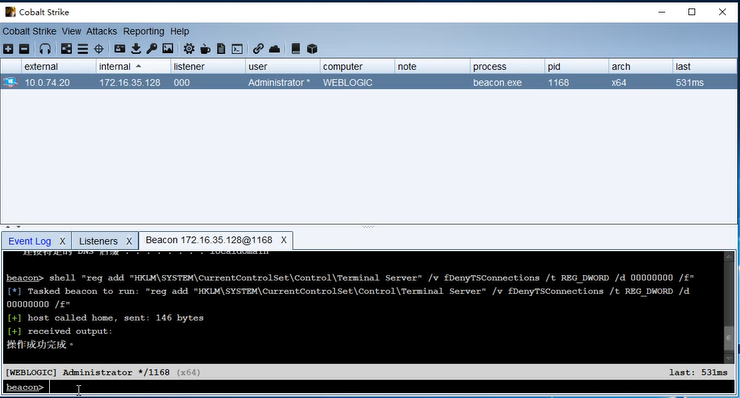Sort by internal column header
740x398 pixels.
click(133, 67)
